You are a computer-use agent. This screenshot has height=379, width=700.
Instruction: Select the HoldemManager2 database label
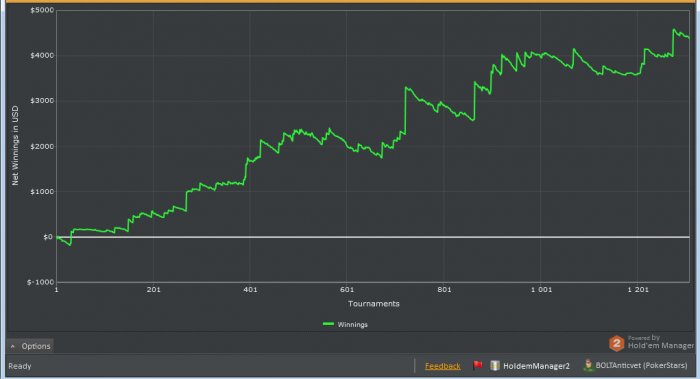pos(536,366)
